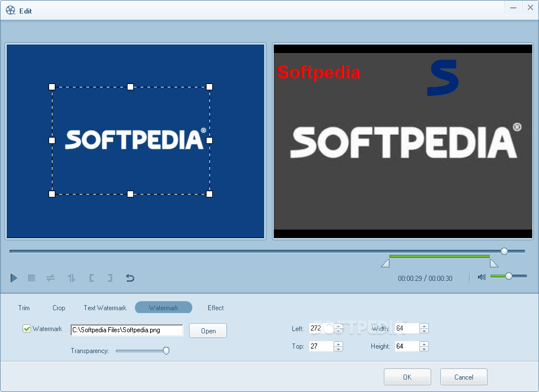Screen dimensions: 539x392
Task: Set trim end with right bracket icon
Action: pos(111,278)
